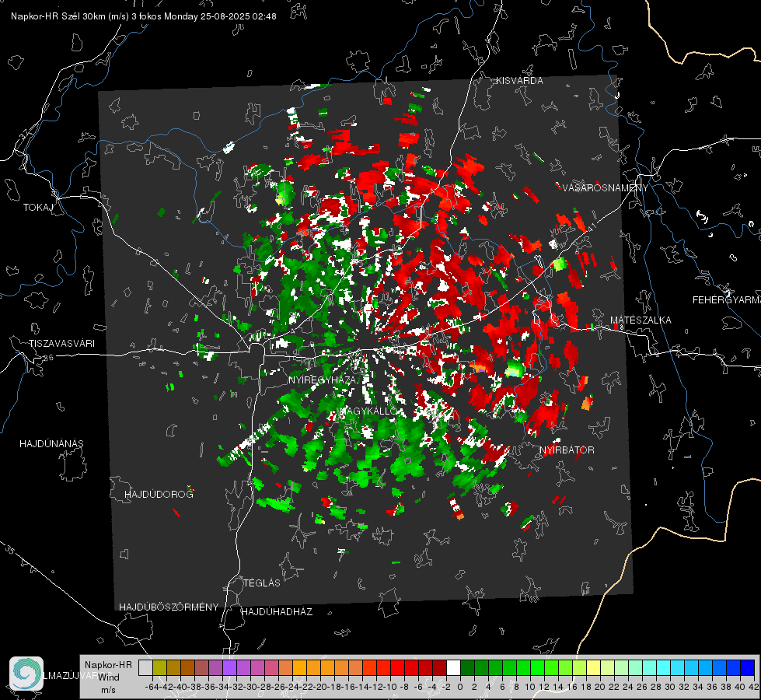The width and height of the screenshot is (761, 700).
Task: Click the white zero-velocity legend swatch
Action: [x=453, y=667]
